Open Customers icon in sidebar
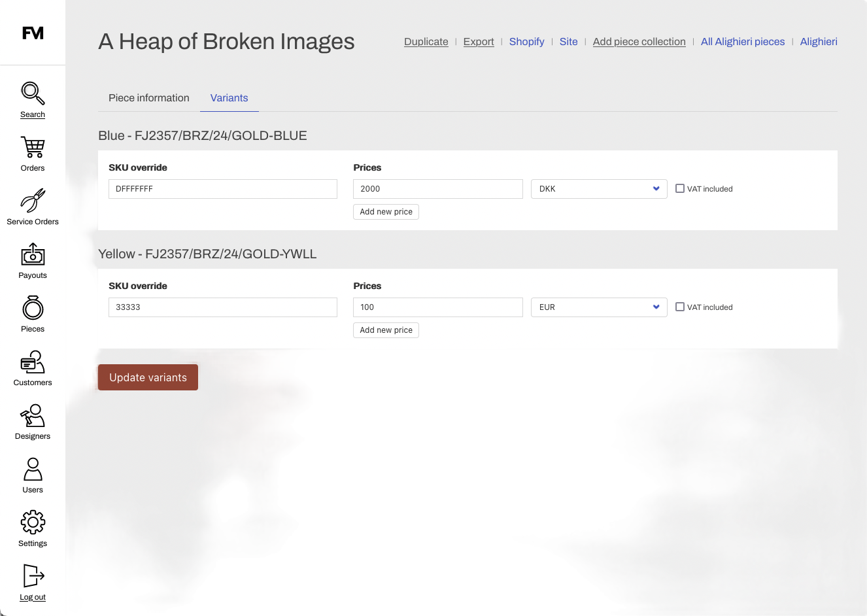 [33, 362]
